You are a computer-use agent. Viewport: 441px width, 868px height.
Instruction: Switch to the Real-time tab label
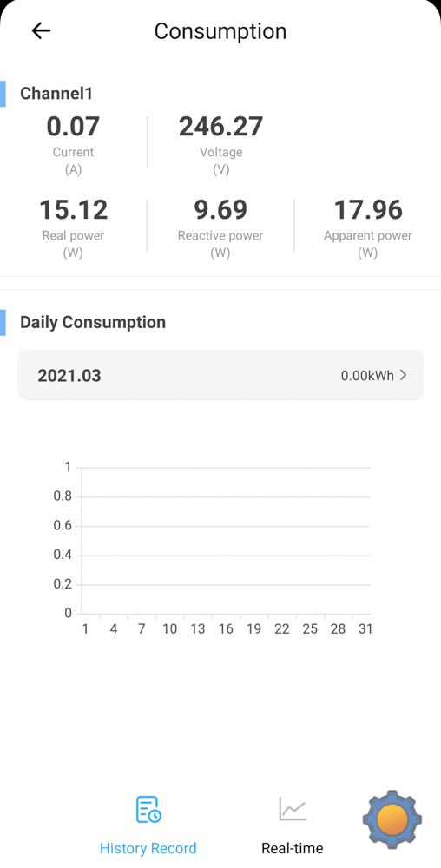[293, 848]
